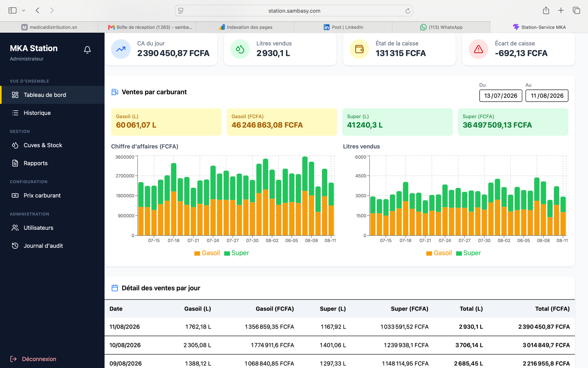The width and height of the screenshot is (588, 368).
Task: Open the Safari share menu
Action: point(546,10)
